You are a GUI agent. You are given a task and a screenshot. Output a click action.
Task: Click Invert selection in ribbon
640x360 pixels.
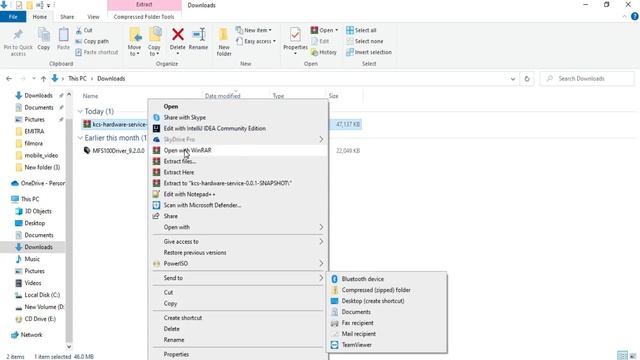click(x=369, y=52)
